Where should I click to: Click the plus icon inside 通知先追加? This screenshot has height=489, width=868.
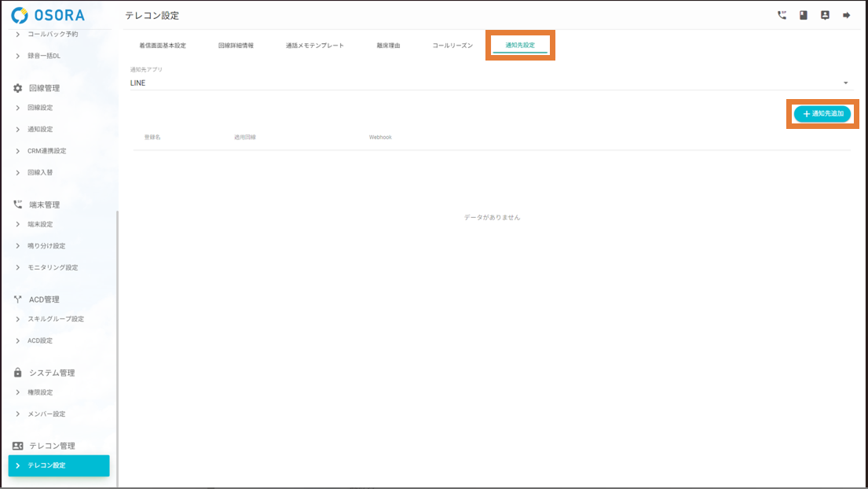tap(806, 113)
